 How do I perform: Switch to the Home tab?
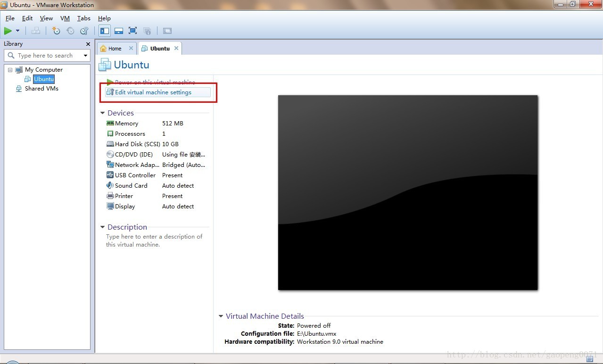tap(115, 49)
